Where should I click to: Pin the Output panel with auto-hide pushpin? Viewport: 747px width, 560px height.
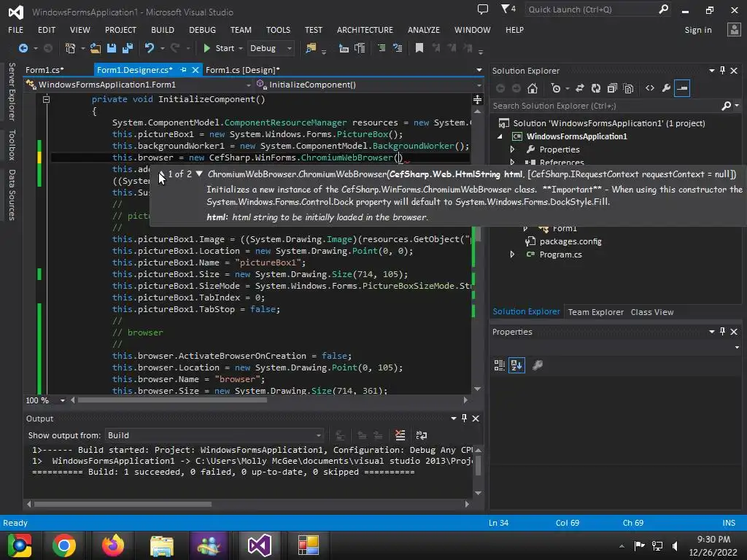(464, 418)
